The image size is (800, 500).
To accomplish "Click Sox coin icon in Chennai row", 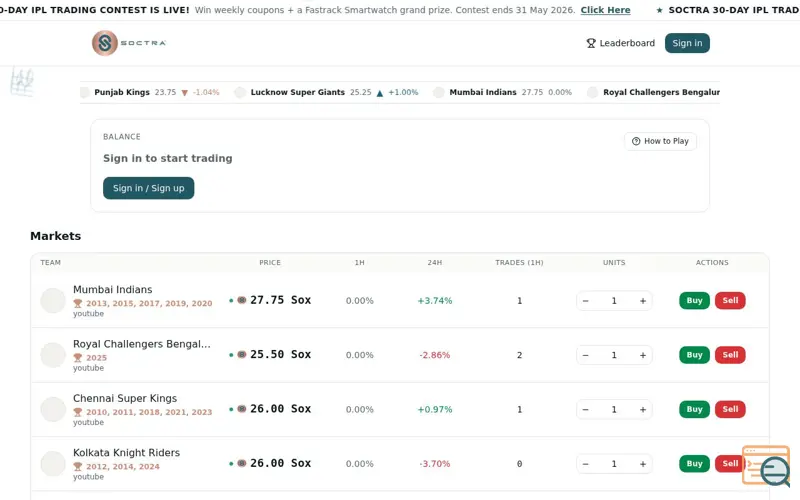I will pyautogui.click(x=242, y=409).
